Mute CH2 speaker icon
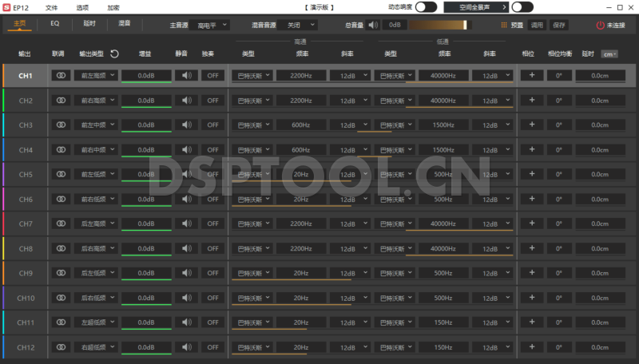 [187, 100]
